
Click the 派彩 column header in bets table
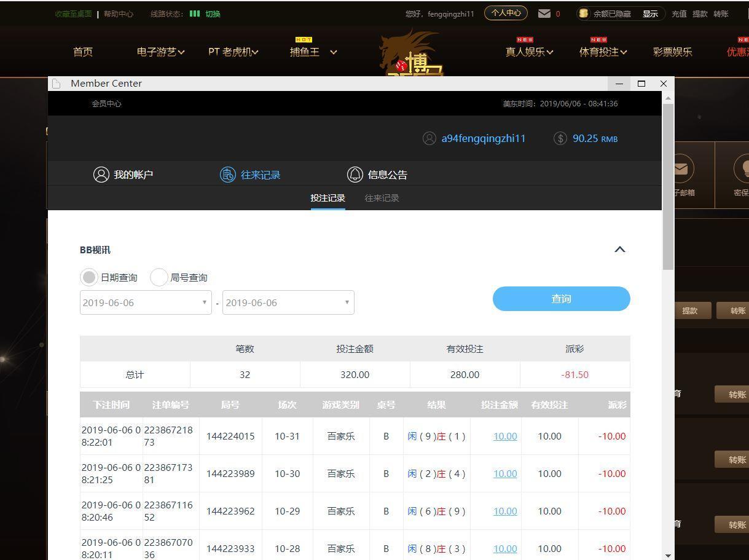tap(617, 405)
